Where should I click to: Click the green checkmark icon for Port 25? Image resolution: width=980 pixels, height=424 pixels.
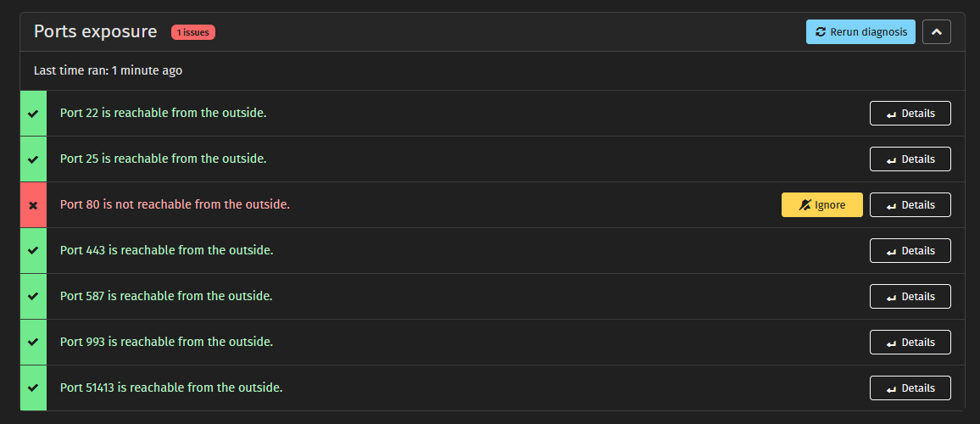(x=33, y=159)
